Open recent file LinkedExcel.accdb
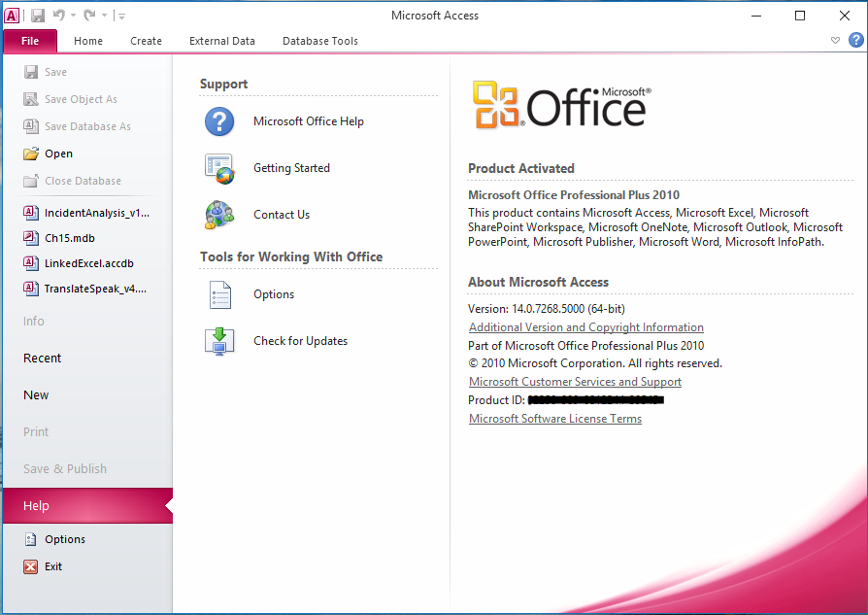The image size is (868, 615). pos(79,263)
